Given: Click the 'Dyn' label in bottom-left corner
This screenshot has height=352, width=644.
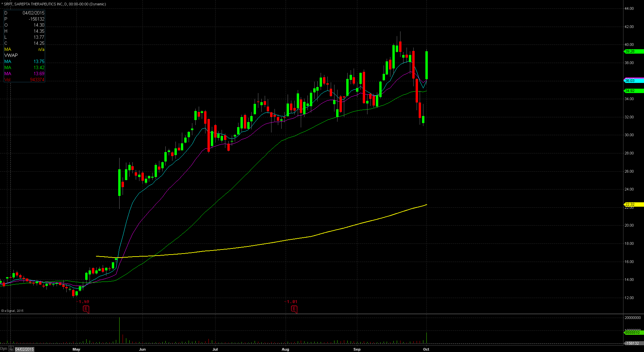Looking at the screenshot, I should pyautogui.click(x=4, y=349).
